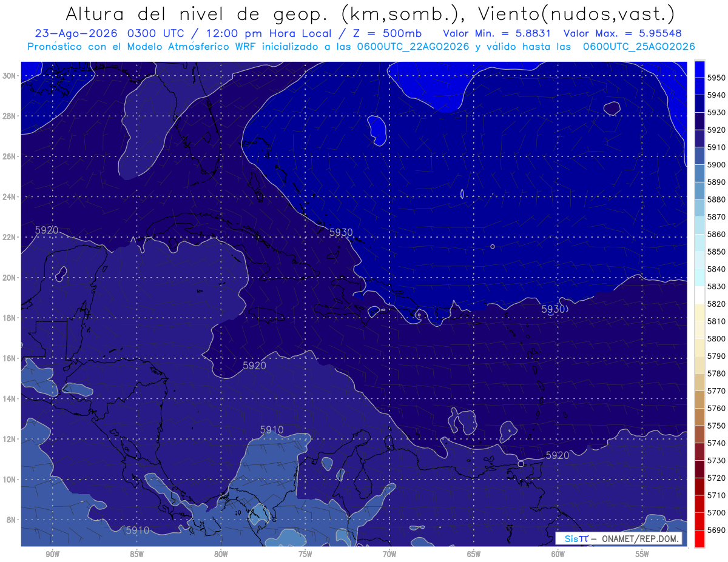
Task: Click the 85W longitude axis label
Action: [136, 555]
